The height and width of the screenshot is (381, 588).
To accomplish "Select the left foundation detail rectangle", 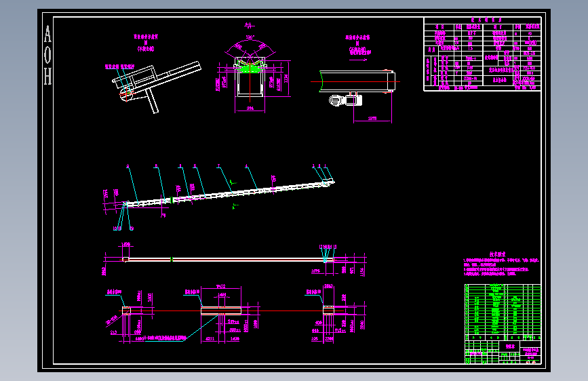I will tap(126, 310).
